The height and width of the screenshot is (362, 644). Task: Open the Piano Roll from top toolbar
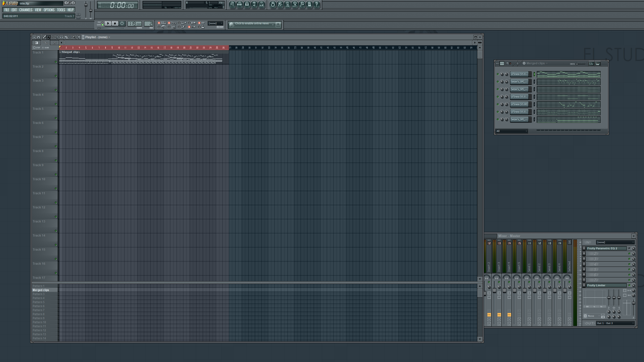tap(247, 5)
